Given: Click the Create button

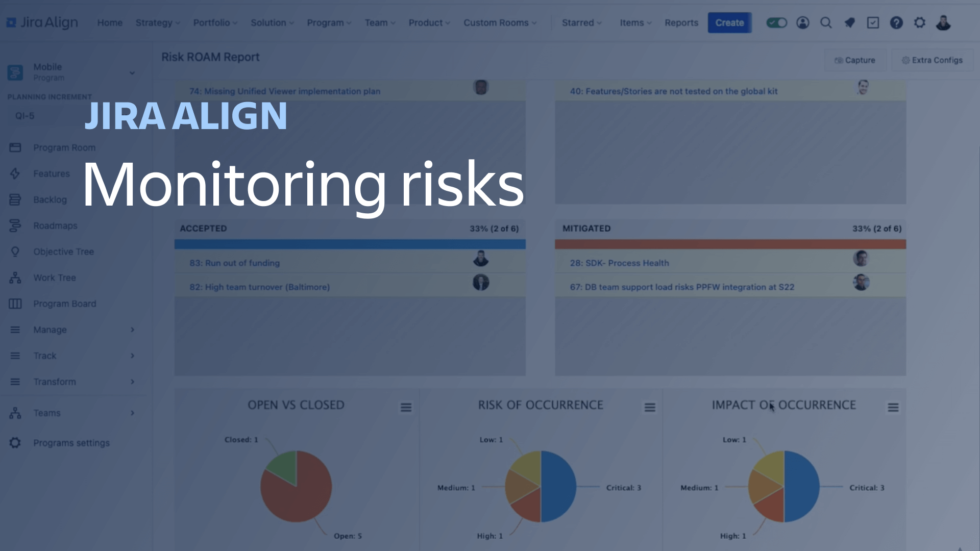Looking at the screenshot, I should pyautogui.click(x=729, y=23).
